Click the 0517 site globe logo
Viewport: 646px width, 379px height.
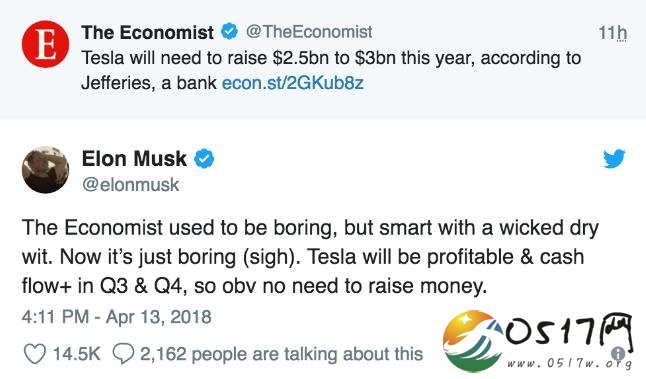point(473,341)
